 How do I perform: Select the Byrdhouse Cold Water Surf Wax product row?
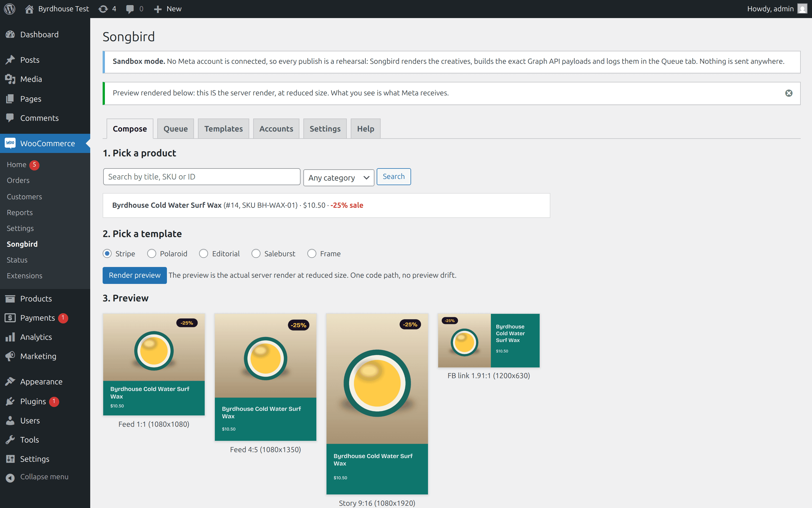326,205
